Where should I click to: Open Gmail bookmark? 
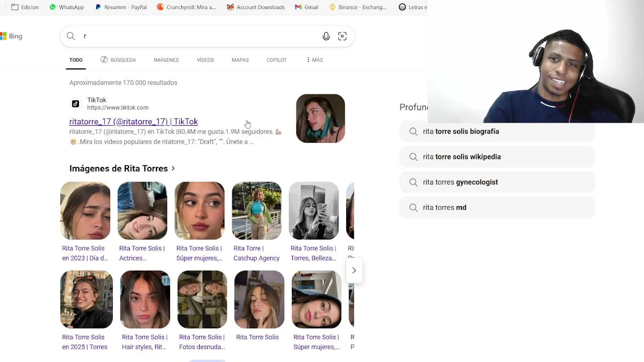[x=306, y=7]
